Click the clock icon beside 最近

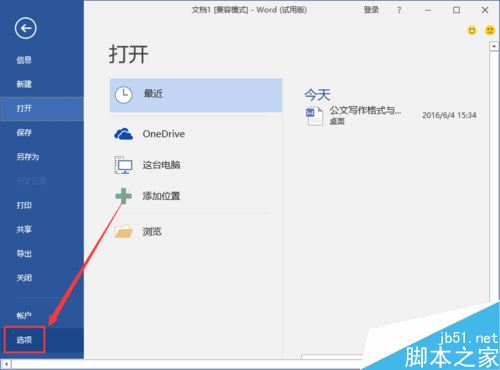pos(124,95)
